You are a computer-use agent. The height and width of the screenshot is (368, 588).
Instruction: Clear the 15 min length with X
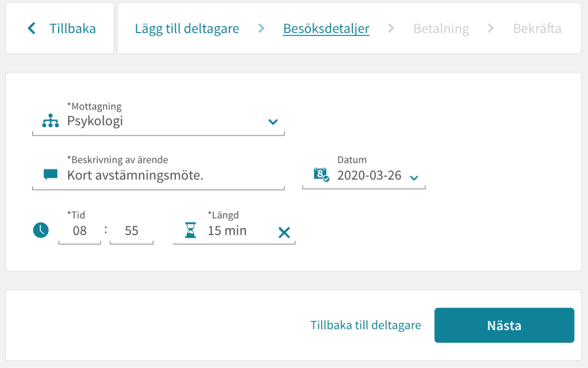[x=284, y=232]
